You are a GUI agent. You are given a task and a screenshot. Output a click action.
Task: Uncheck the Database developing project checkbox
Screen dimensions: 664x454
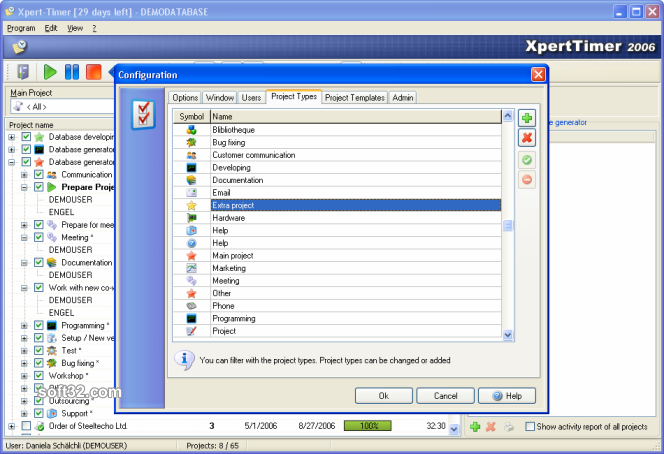26,137
